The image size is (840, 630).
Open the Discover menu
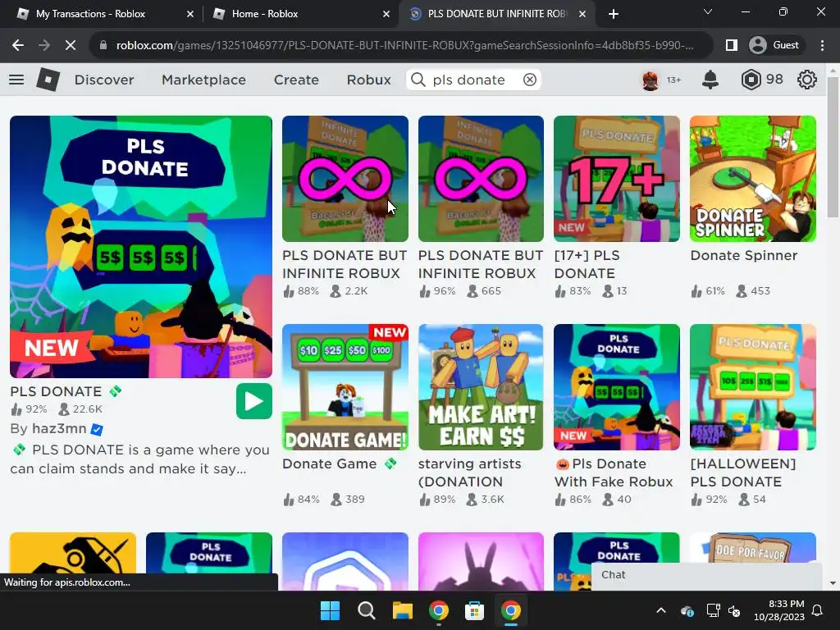(x=104, y=80)
